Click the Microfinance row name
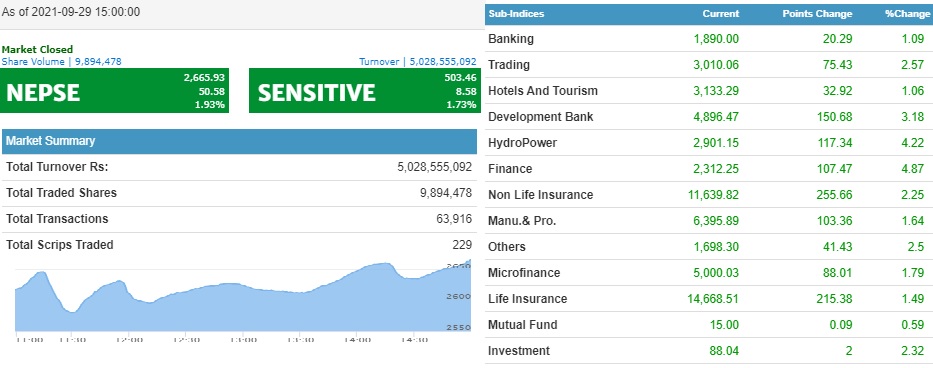The image size is (933, 368). click(x=524, y=273)
